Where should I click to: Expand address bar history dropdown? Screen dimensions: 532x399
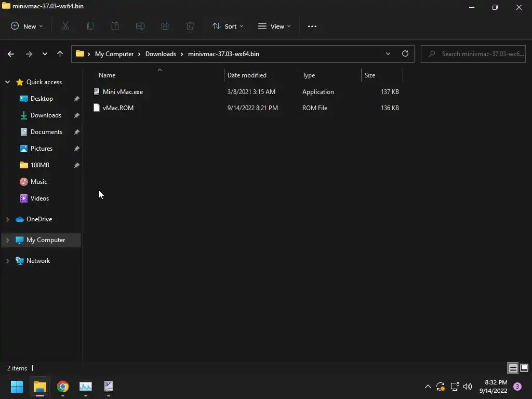pyautogui.click(x=388, y=54)
